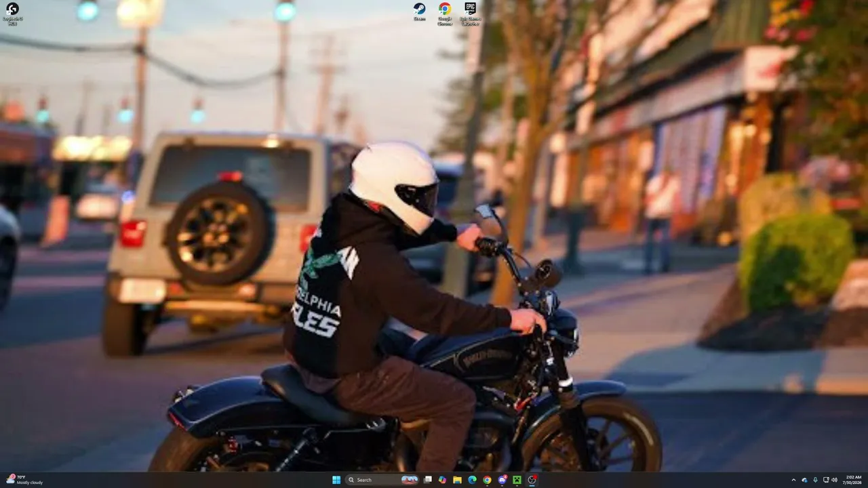868x488 pixels.
Task: Open the OBS Studio taskbar icon
Action: (x=532, y=480)
